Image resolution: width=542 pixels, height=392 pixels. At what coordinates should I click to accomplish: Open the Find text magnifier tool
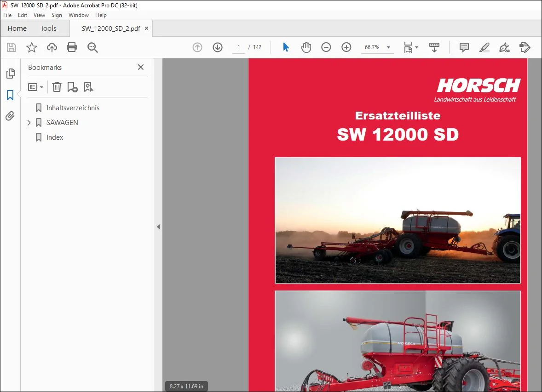click(x=92, y=47)
